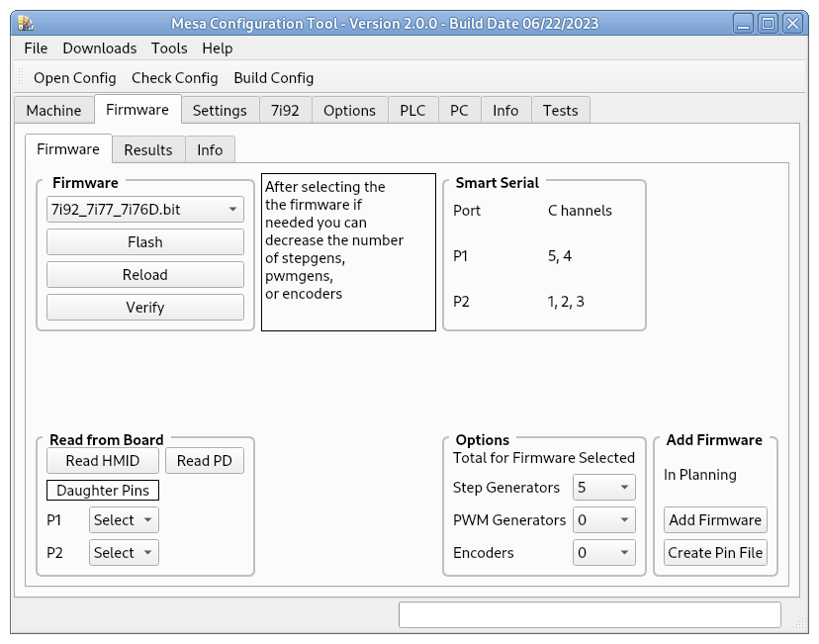This screenshot has height=644, width=819.
Task: Open the top-level Info tab
Action: coord(505,110)
